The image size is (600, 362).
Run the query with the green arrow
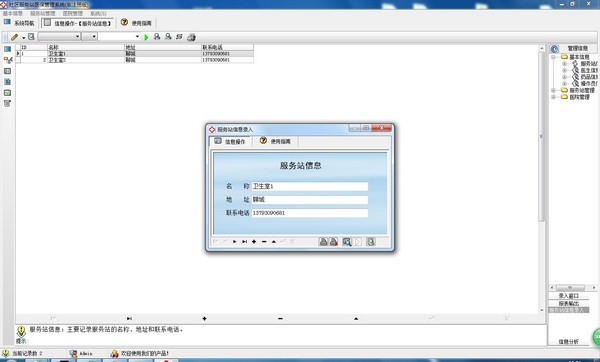click(146, 37)
